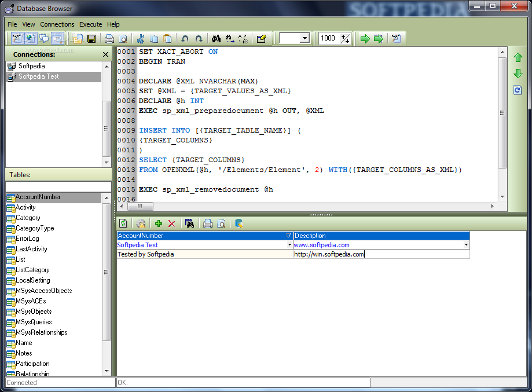The height and width of the screenshot is (392, 532).
Task: Toggle the SQL editor panel button
Action: [17, 38]
